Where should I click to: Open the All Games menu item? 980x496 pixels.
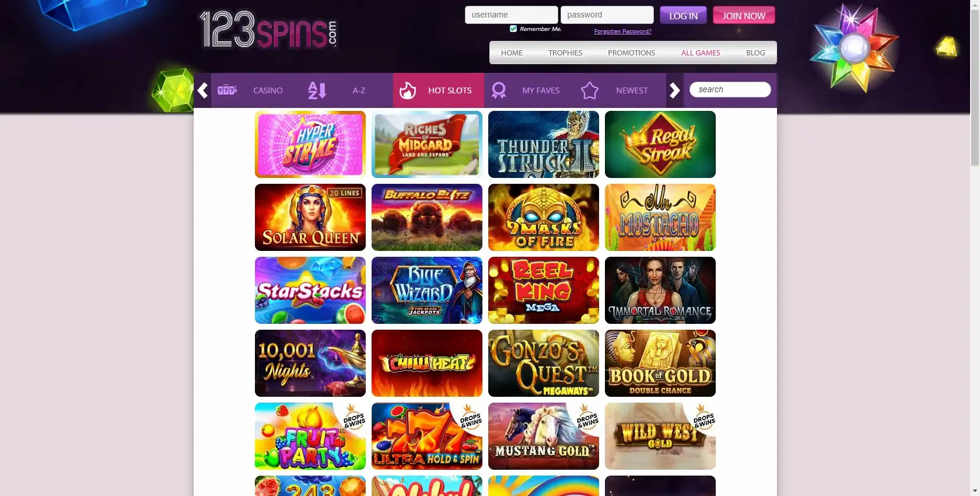click(x=701, y=53)
